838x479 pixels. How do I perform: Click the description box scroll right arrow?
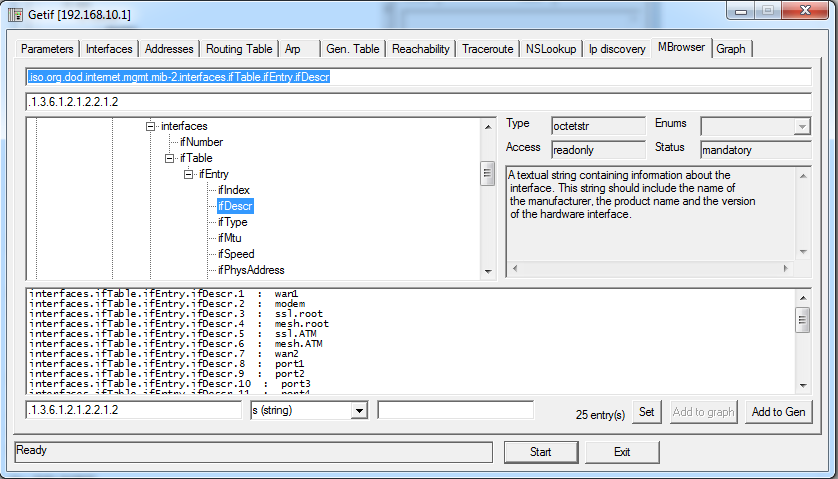point(786,268)
